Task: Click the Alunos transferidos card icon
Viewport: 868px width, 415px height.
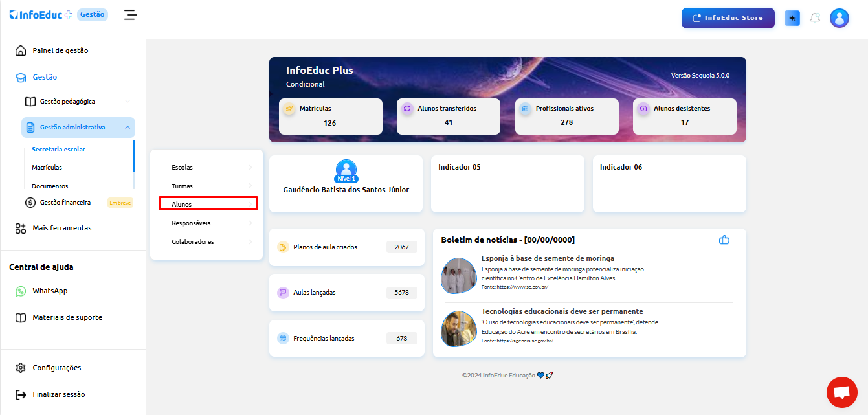Action: click(407, 109)
